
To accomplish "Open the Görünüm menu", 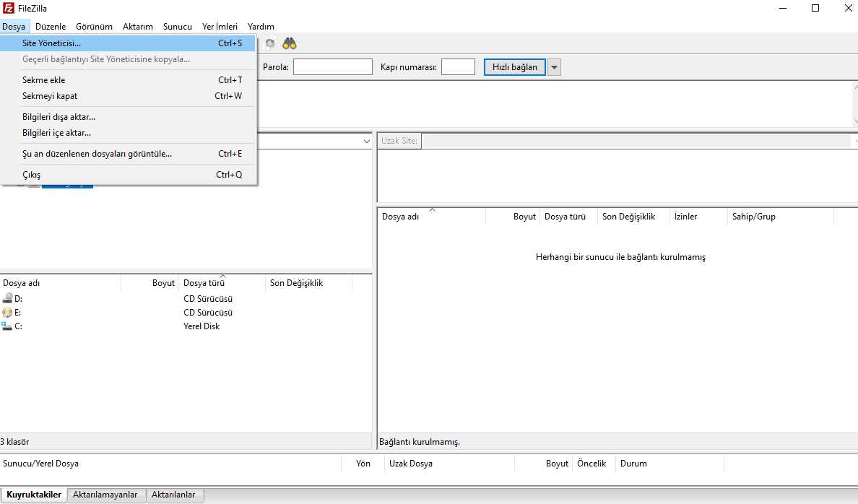I will coord(94,26).
